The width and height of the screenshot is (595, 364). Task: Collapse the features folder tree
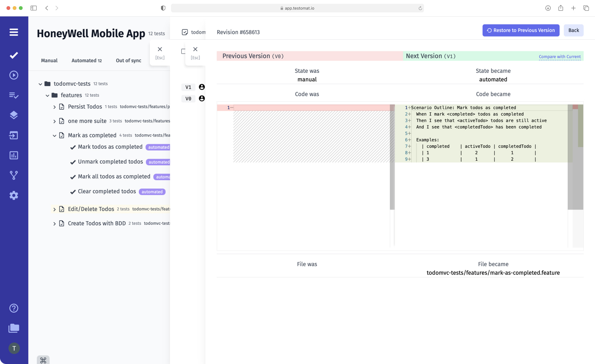pyautogui.click(x=47, y=95)
